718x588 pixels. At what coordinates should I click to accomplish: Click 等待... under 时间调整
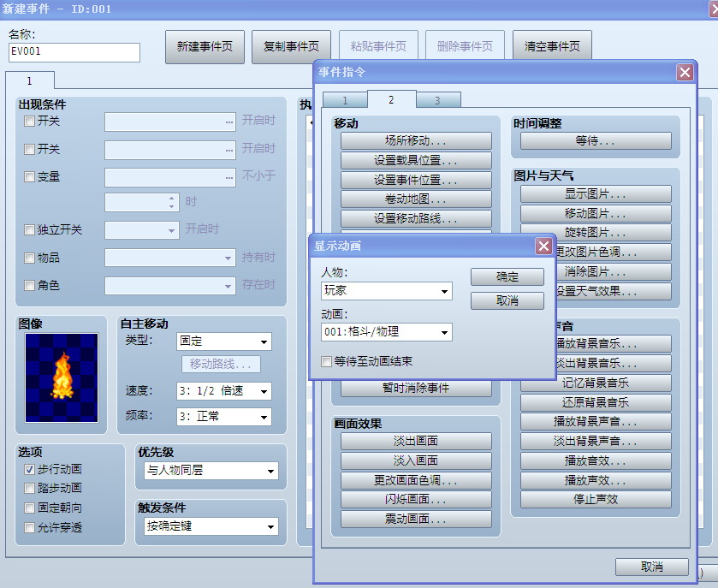[x=596, y=140]
